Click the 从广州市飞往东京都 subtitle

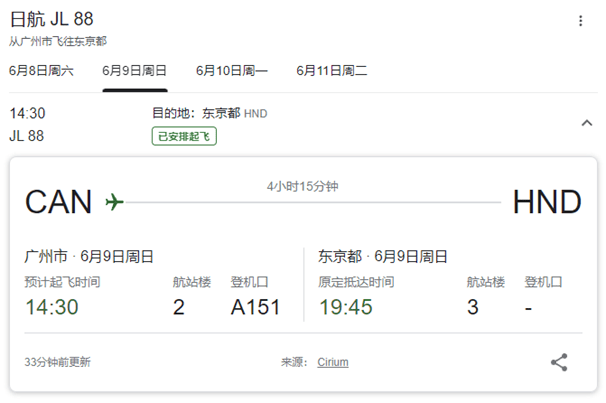pyautogui.click(x=58, y=41)
